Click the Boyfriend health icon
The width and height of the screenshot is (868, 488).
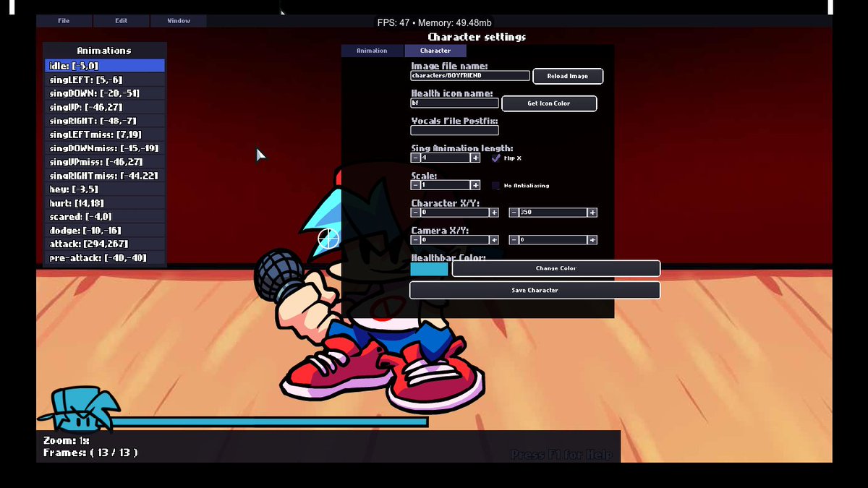(77, 408)
